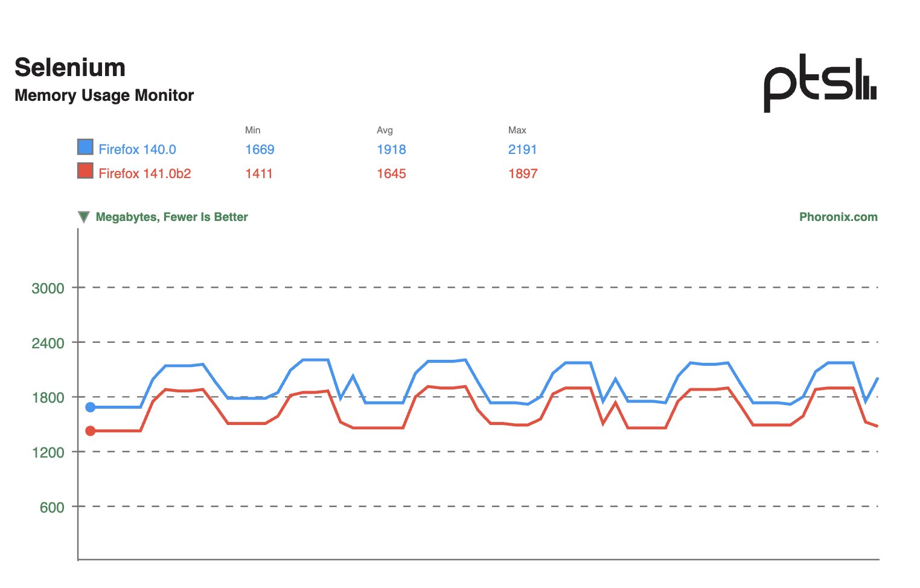This screenshot has height=588, width=920.
Task: Click Firefox 140.0 max value 2191
Action: pyautogui.click(x=523, y=149)
